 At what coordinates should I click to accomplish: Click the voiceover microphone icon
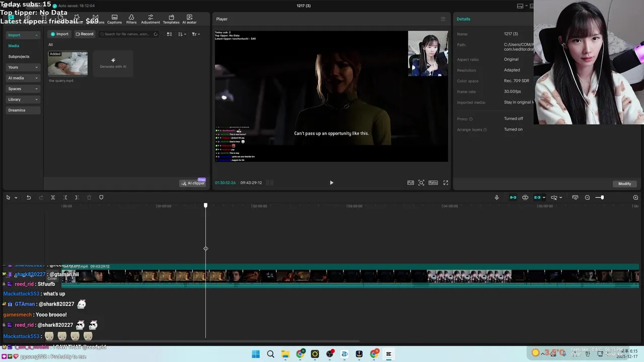[x=497, y=198]
